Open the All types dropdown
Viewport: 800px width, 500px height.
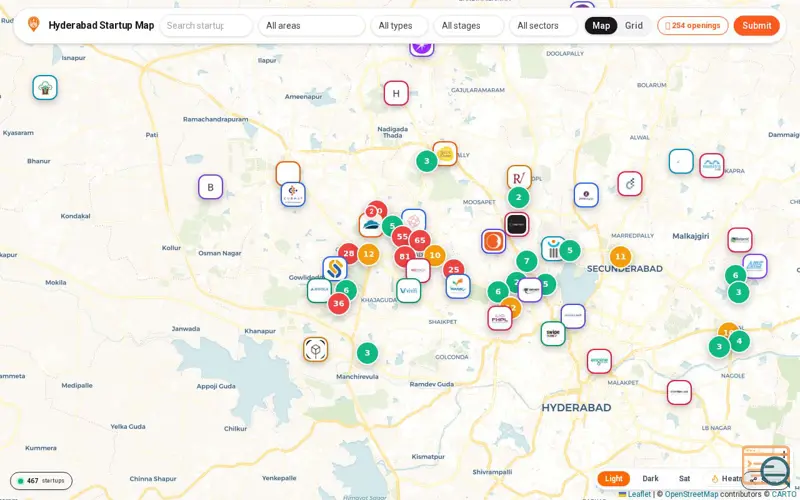tap(399, 26)
